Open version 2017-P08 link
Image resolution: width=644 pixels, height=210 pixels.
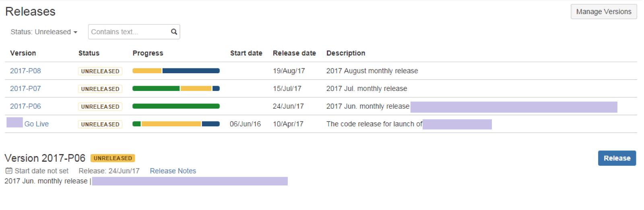(25, 71)
